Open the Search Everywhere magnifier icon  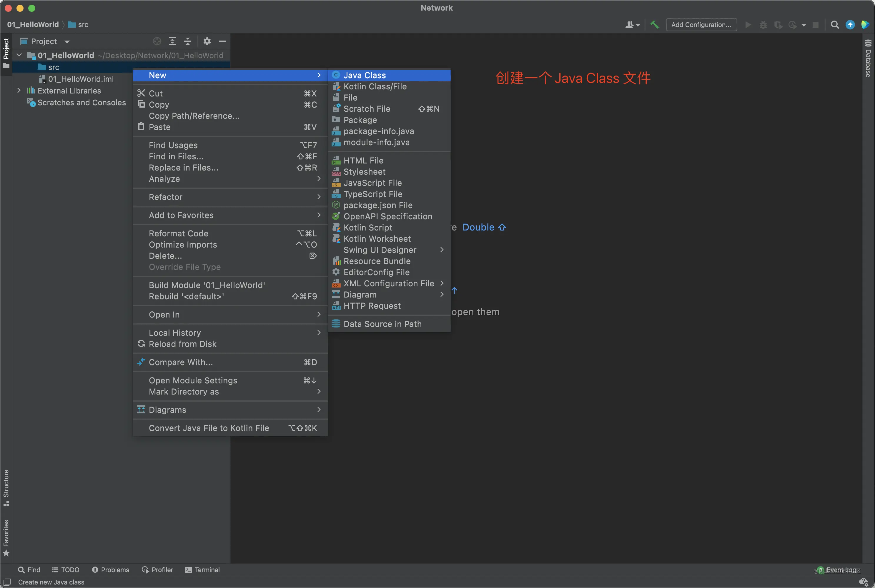tap(834, 25)
